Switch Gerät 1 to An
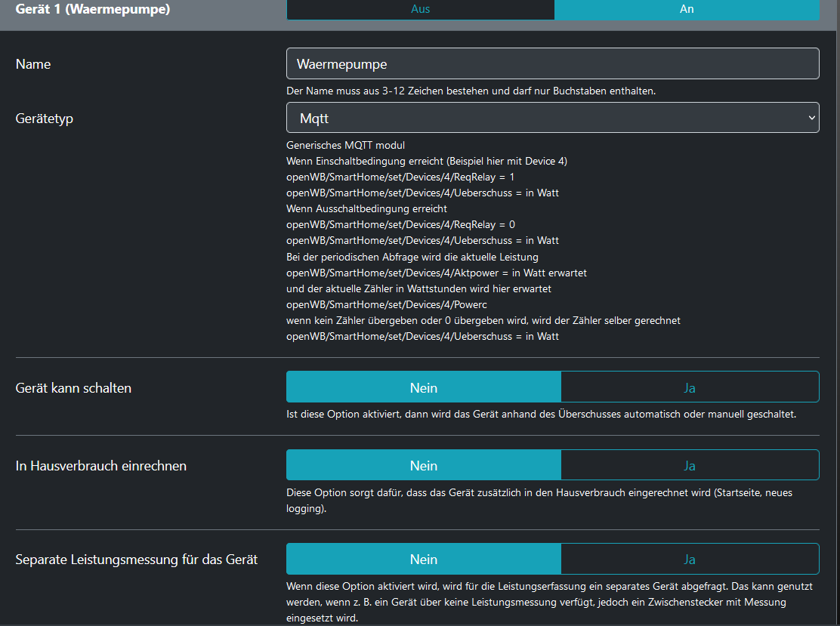The height and width of the screenshot is (626, 840). click(686, 9)
